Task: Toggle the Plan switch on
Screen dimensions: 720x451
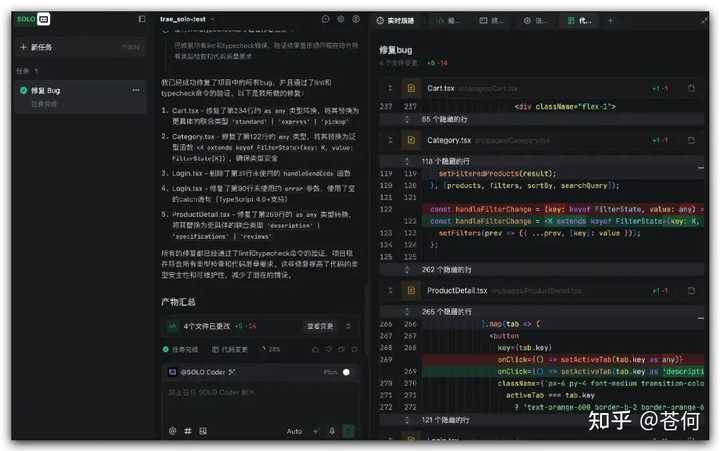Action: (346, 372)
